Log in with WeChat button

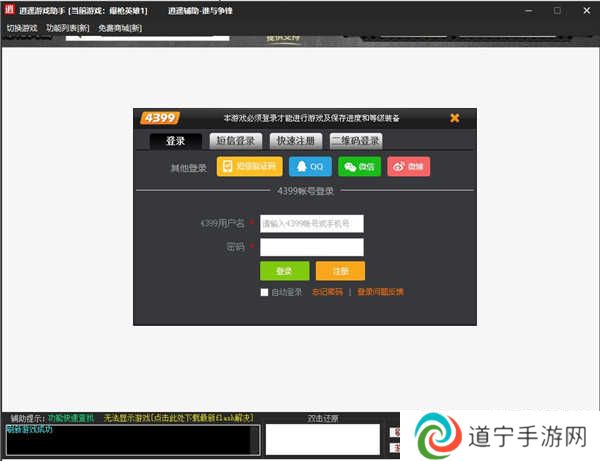point(359,166)
